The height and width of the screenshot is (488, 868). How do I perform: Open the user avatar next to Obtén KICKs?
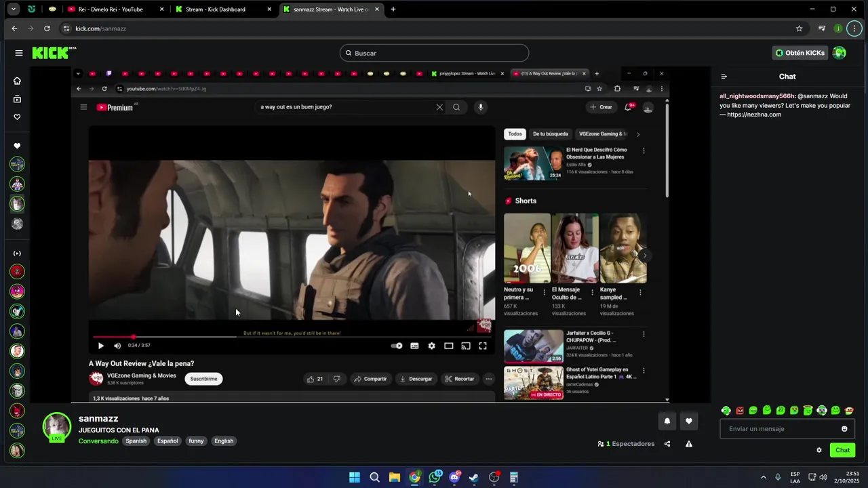[x=840, y=53]
